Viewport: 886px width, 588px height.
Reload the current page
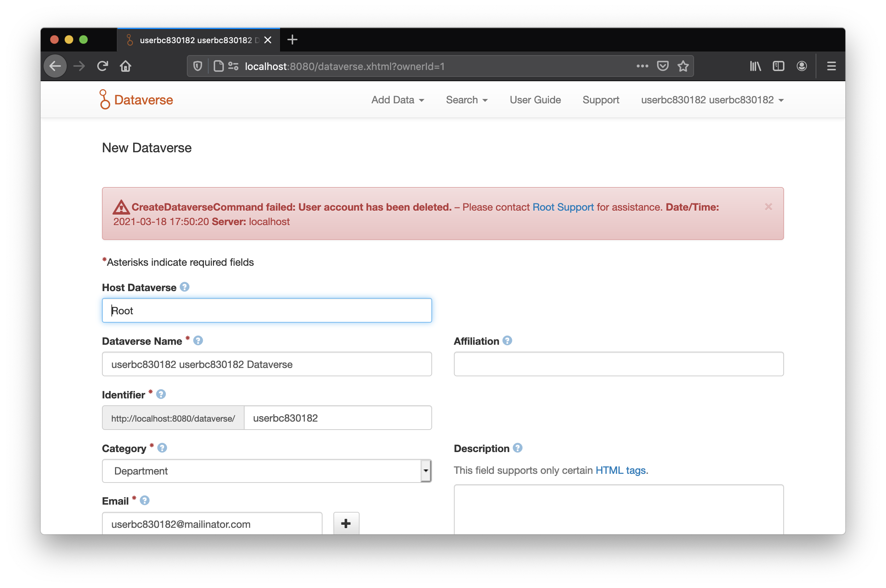(x=102, y=66)
